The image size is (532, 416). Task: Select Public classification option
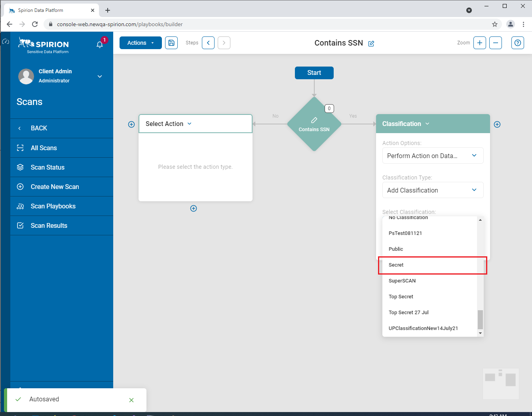coord(430,249)
